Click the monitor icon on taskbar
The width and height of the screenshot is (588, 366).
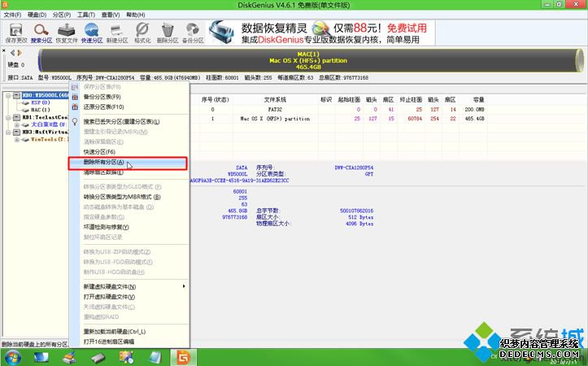point(41,357)
